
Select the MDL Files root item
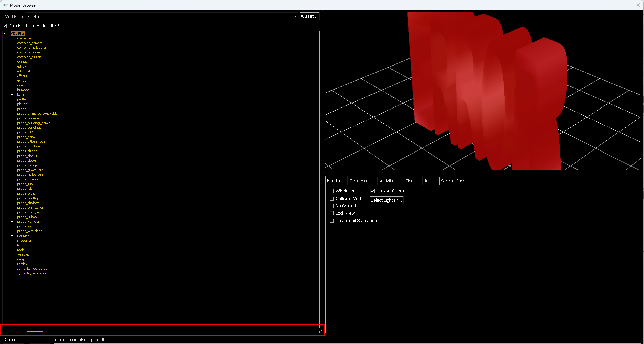(18, 34)
